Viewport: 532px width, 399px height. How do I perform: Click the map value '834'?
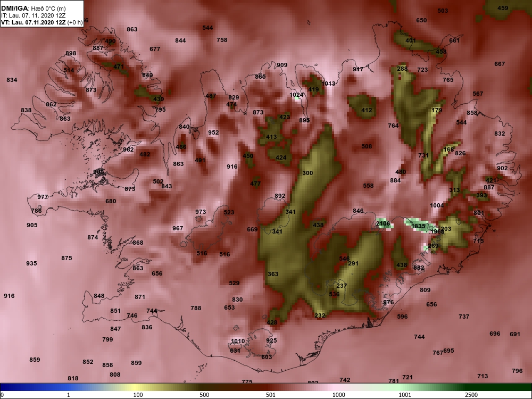coord(12,80)
